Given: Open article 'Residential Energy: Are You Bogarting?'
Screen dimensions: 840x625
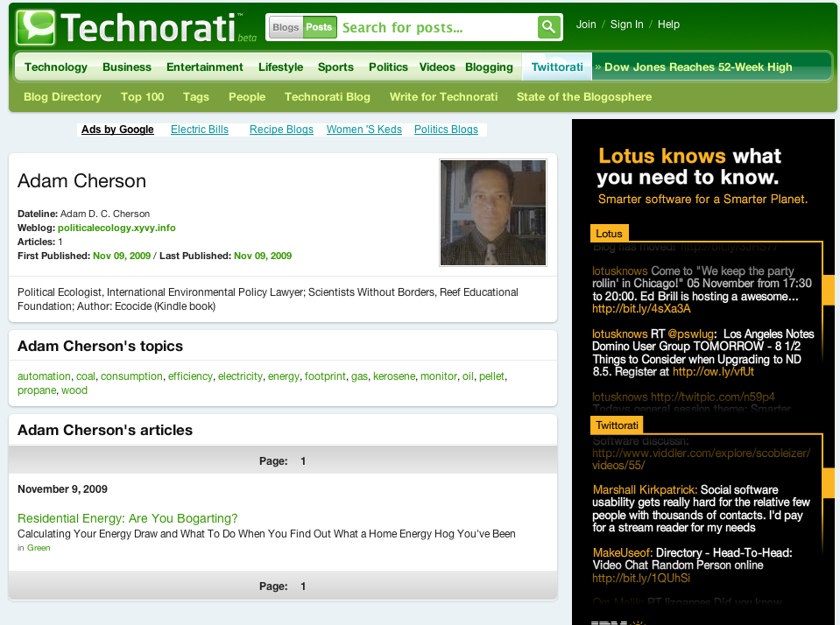Looking at the screenshot, I should 128,518.
